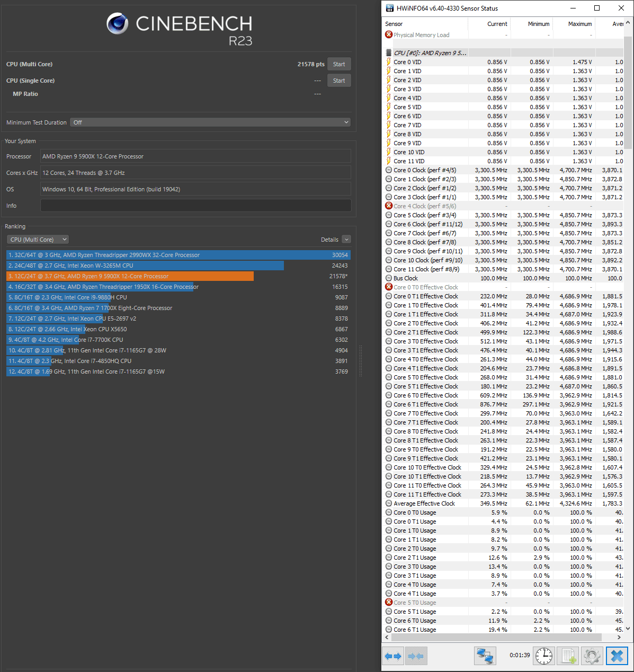Click the clock icon beside Core 7 T0 Effective Clock

pos(389,413)
